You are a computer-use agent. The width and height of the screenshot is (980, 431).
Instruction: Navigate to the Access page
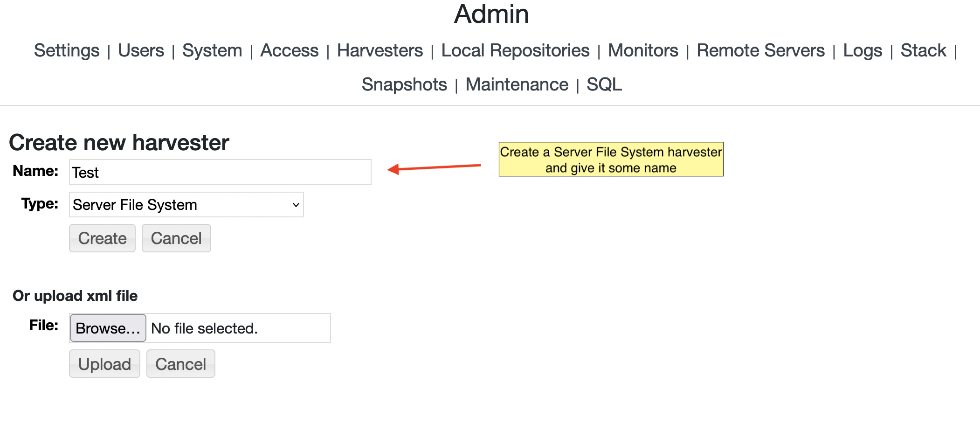coord(289,50)
